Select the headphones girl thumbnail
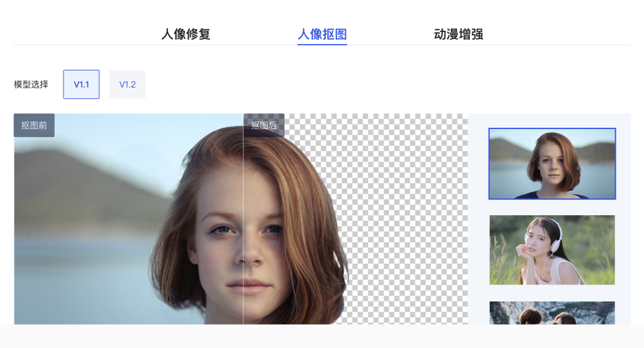 [x=552, y=250]
